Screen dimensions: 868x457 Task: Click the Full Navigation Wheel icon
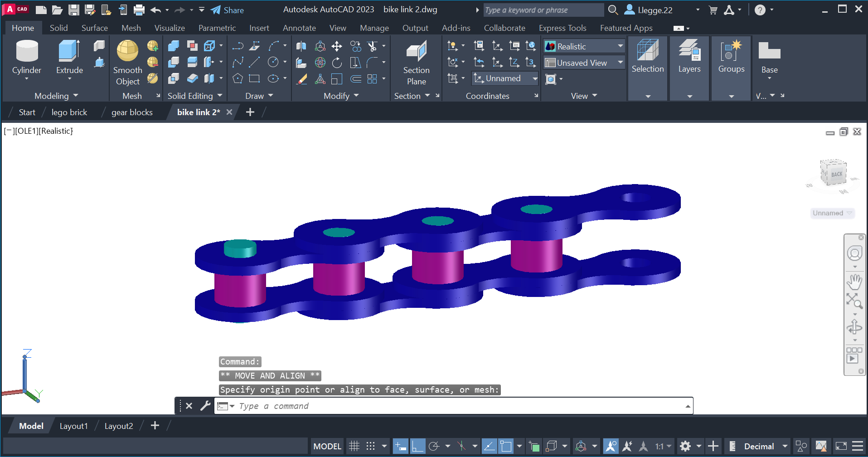click(854, 253)
